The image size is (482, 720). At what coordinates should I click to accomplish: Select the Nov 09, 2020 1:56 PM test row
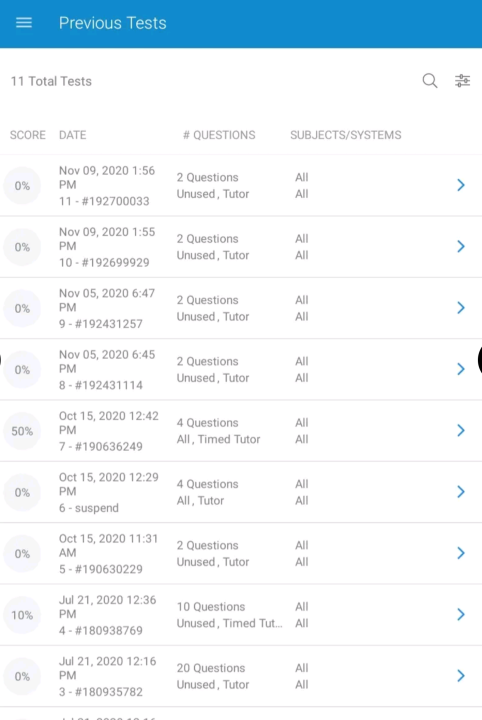tap(241, 185)
